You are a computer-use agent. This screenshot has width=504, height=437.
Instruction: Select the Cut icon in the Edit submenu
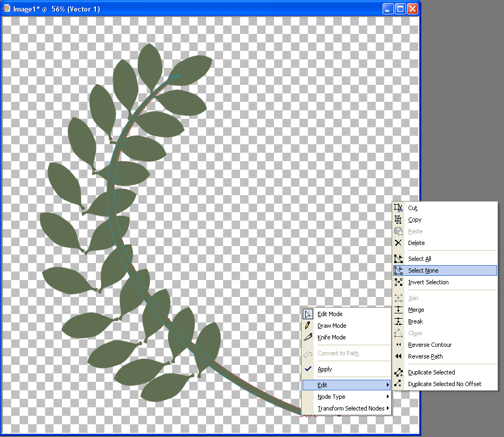tap(399, 208)
